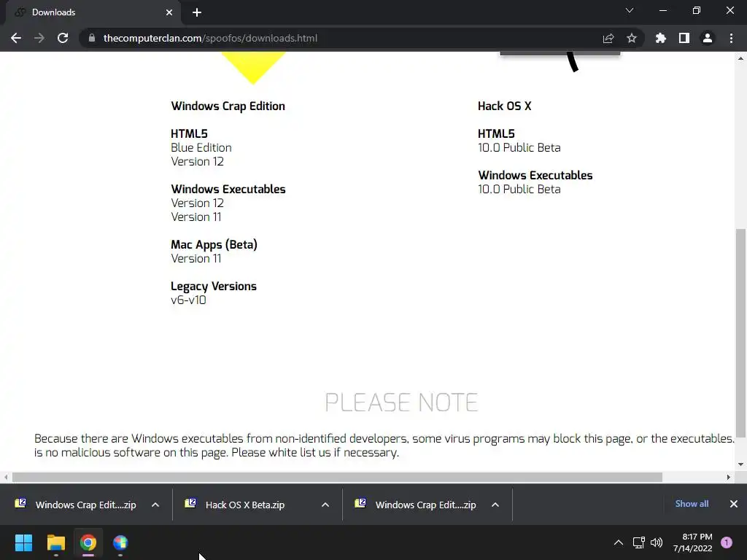The width and height of the screenshot is (747, 560).
Task: Download Windows Crap Edition Blue Edition HTML5
Action: (201, 147)
